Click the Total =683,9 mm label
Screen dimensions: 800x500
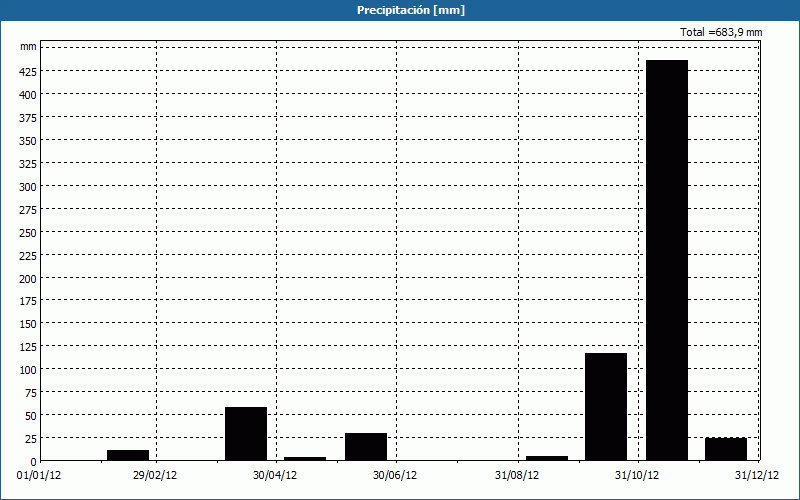coord(721,32)
